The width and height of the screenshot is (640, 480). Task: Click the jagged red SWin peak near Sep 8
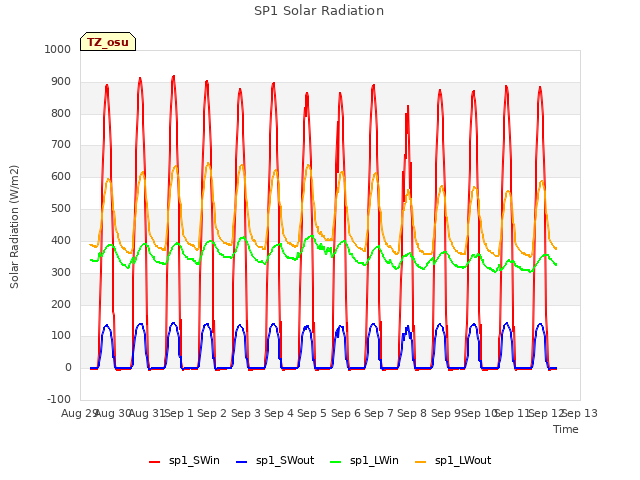tap(407, 107)
